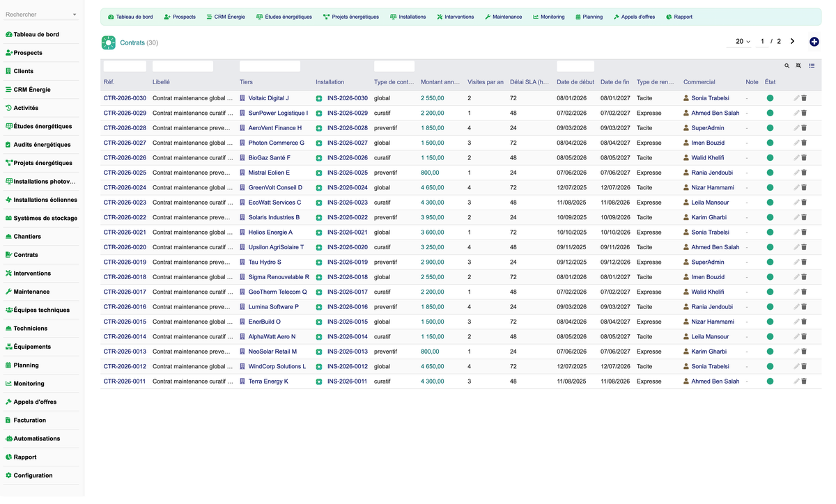Click the Tiers filter input field
Screen dimensions: 836x504
point(270,66)
